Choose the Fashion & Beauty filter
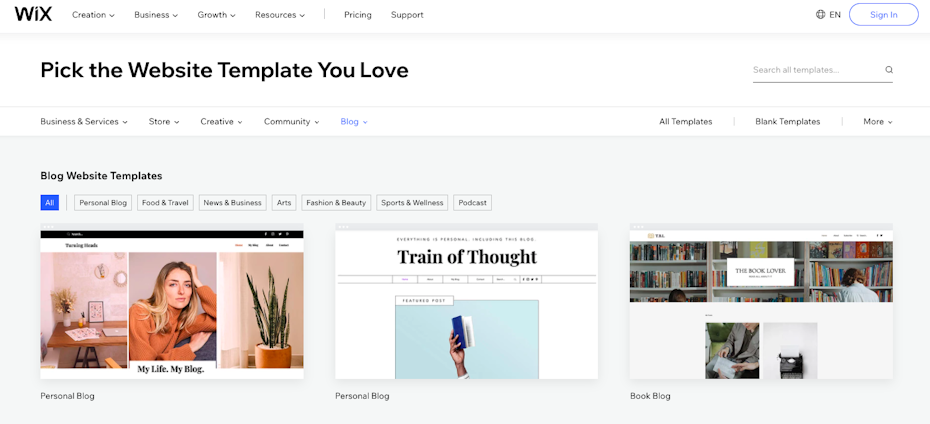930x424 pixels. [336, 203]
